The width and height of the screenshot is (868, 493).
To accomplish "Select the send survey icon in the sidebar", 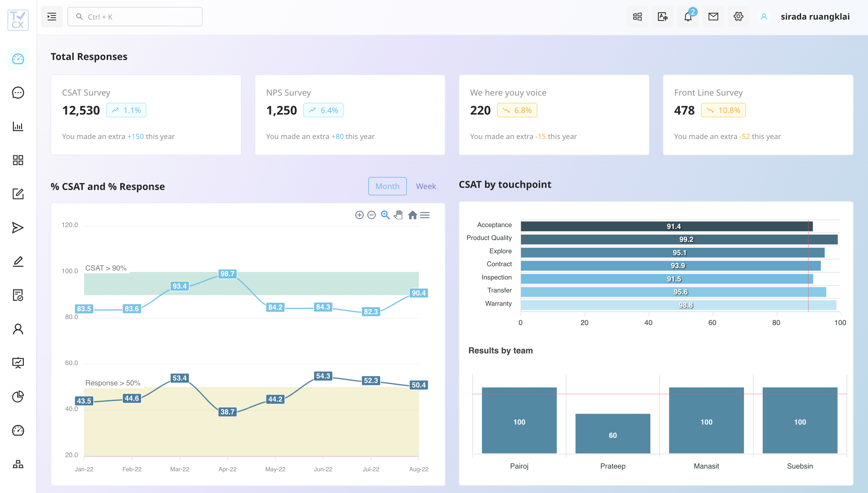I will (x=18, y=228).
